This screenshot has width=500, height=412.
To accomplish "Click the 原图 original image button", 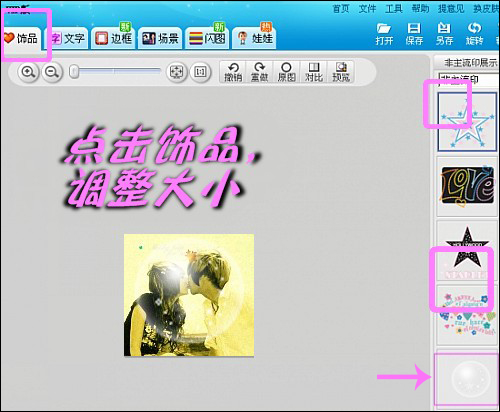I will [x=286, y=72].
